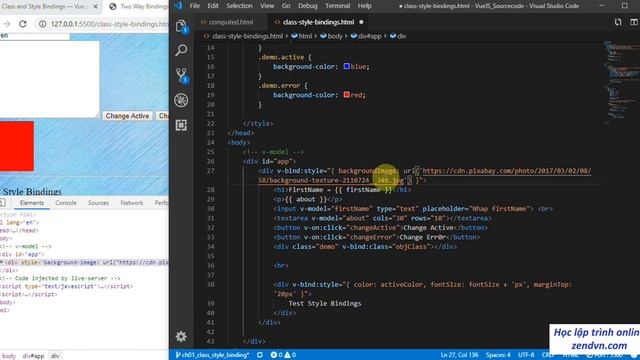Open the Elements tab in DevTools
Screen dimensions: 640x360
(32, 203)
